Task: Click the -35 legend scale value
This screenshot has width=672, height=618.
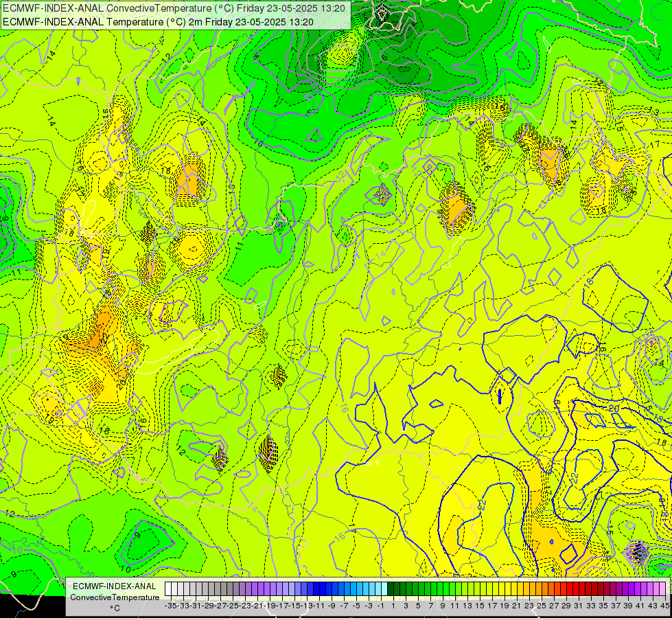Action: (170, 606)
